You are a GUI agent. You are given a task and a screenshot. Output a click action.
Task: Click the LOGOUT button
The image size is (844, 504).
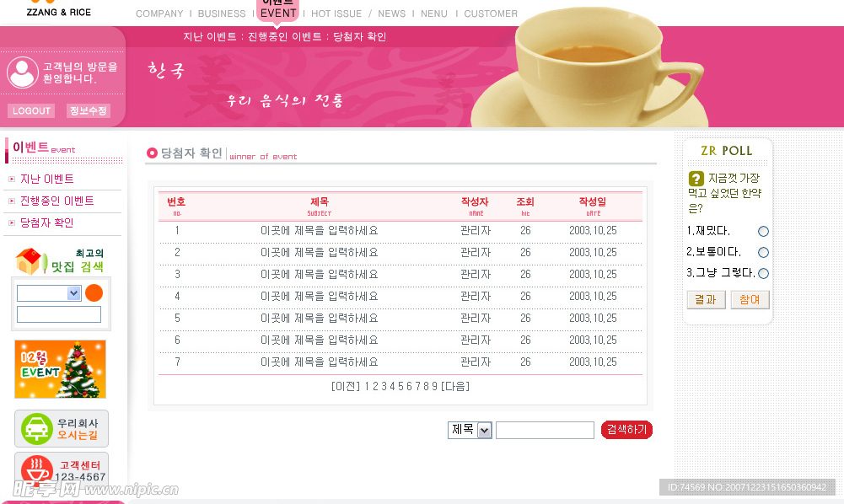click(x=31, y=110)
